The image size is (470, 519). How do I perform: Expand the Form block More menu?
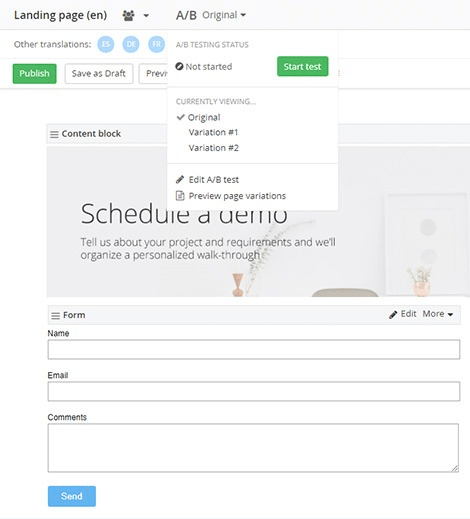(438, 314)
